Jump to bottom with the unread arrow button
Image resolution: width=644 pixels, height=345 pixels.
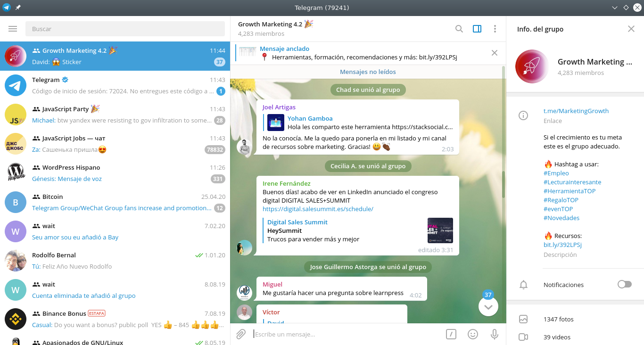click(x=488, y=307)
